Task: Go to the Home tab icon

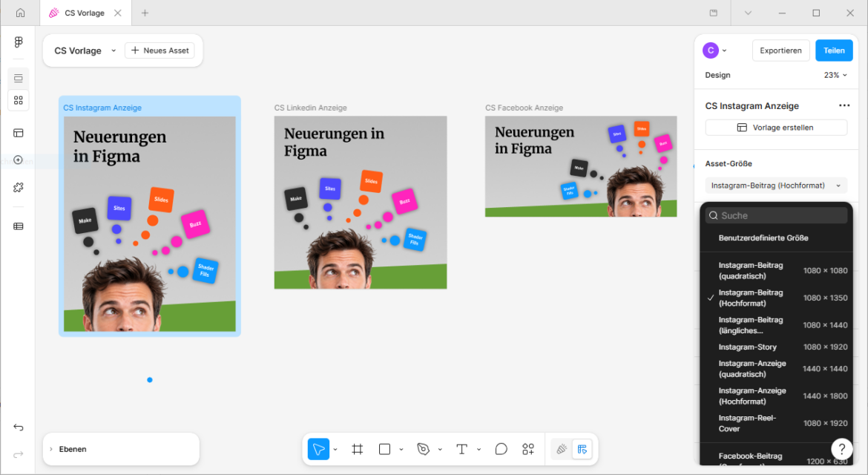Action: click(x=21, y=13)
